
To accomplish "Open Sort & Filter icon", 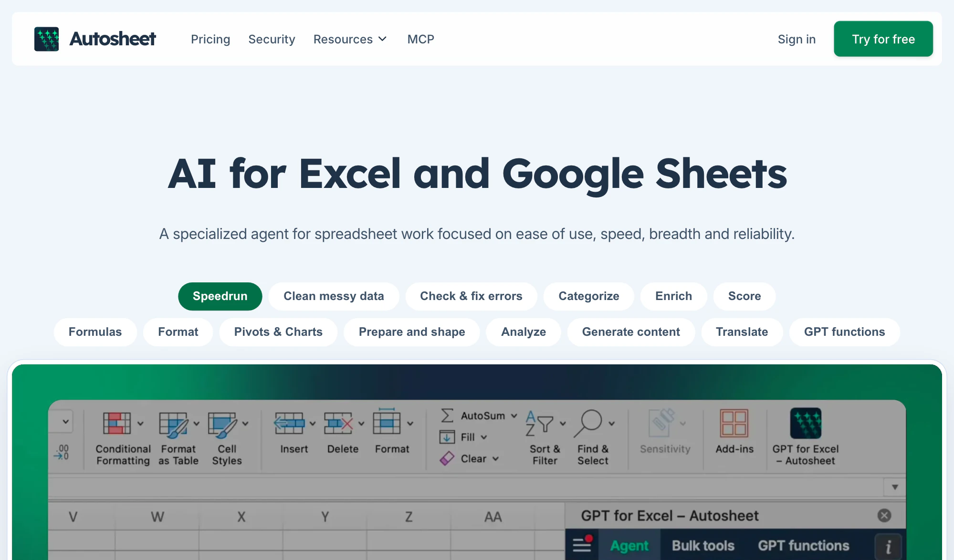I will 540,423.
